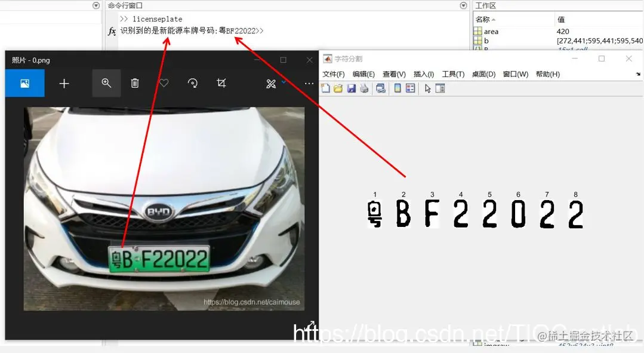Insert a legend via toolbar icon

(410, 88)
